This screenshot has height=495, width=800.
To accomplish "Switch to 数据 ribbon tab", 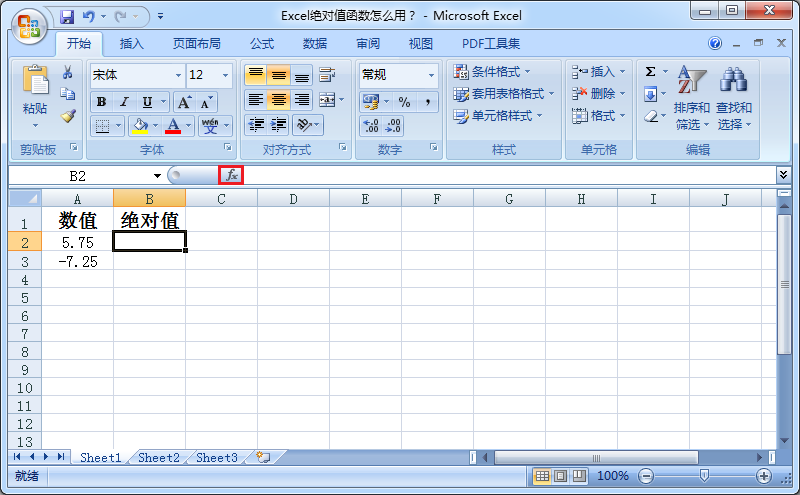I will [314, 43].
